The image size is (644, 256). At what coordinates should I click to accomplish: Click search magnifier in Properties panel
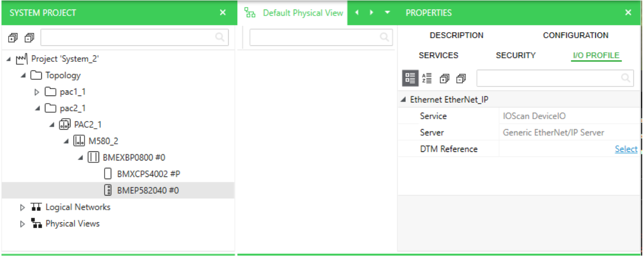[626, 78]
